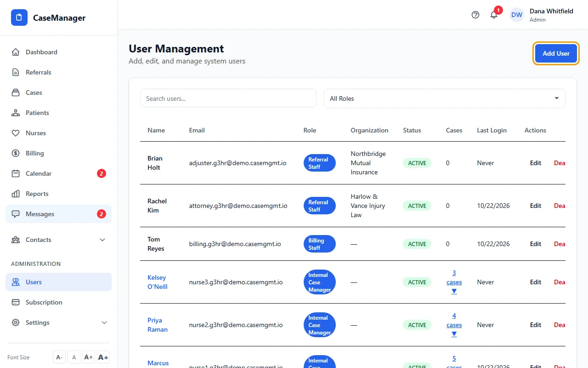This screenshot has width=588, height=368.
Task: Open Kelsey O'Neill's profile link
Action: [x=158, y=282]
